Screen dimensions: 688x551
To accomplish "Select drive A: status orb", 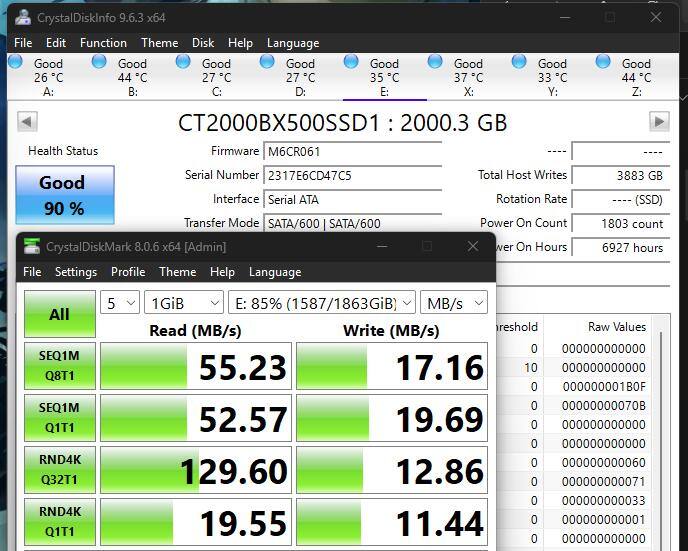I will pyautogui.click(x=15, y=62).
